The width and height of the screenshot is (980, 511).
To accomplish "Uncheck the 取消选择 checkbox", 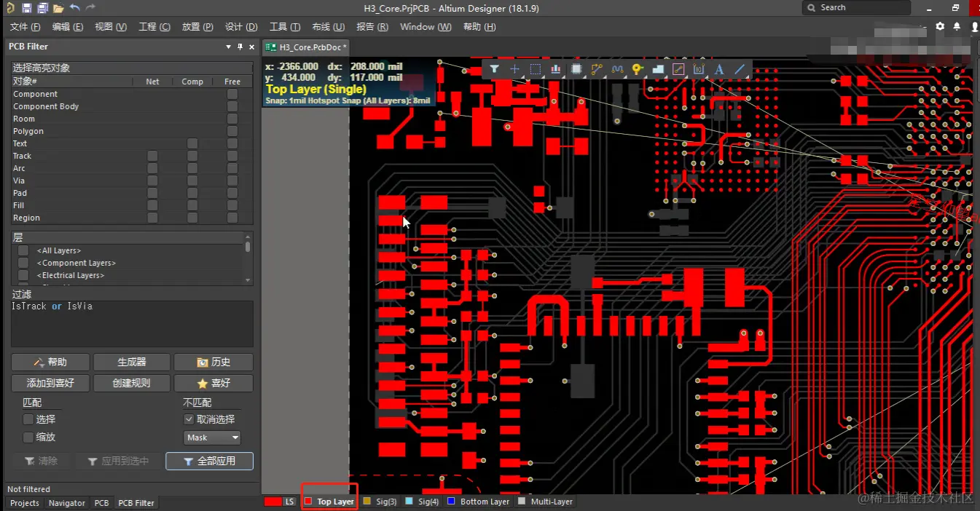I will click(189, 419).
